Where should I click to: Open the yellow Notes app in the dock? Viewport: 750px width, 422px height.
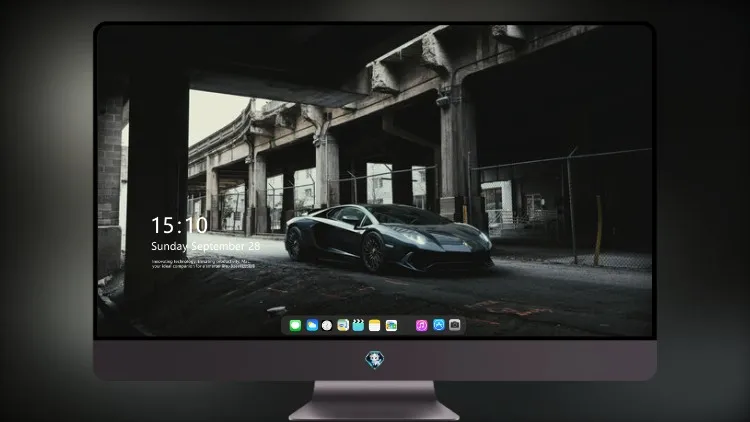pos(375,325)
